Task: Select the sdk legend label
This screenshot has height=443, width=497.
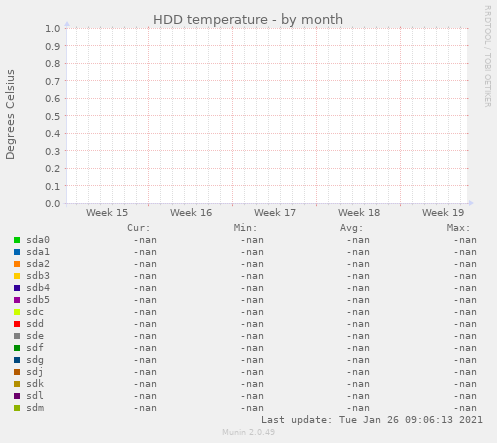Action: click(35, 384)
